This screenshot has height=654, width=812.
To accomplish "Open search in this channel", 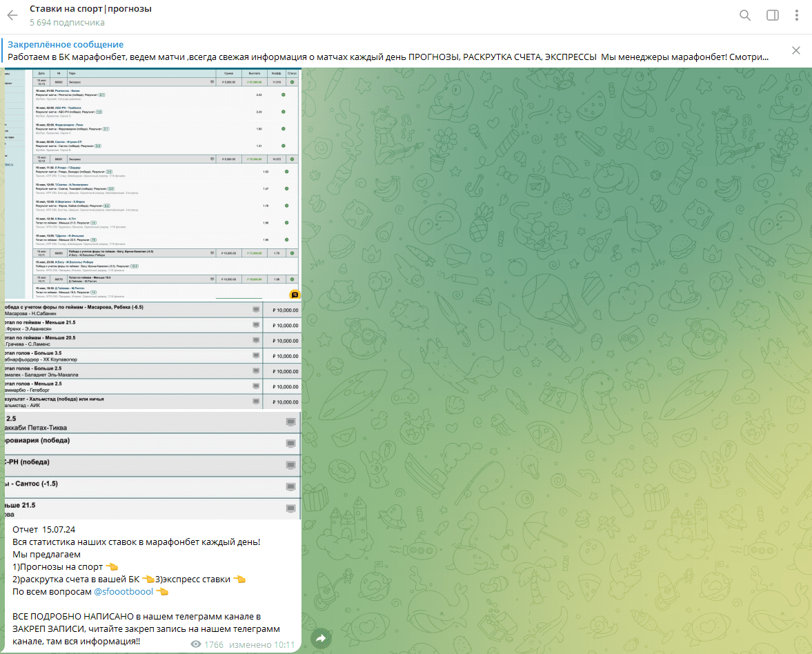I will point(745,15).
